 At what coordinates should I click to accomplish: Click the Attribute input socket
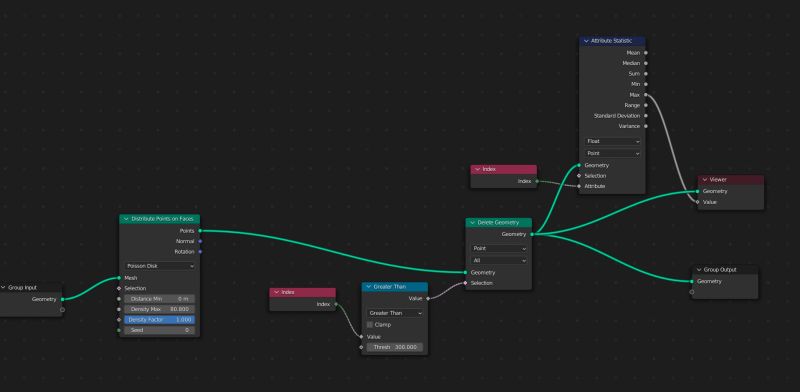[x=579, y=186]
